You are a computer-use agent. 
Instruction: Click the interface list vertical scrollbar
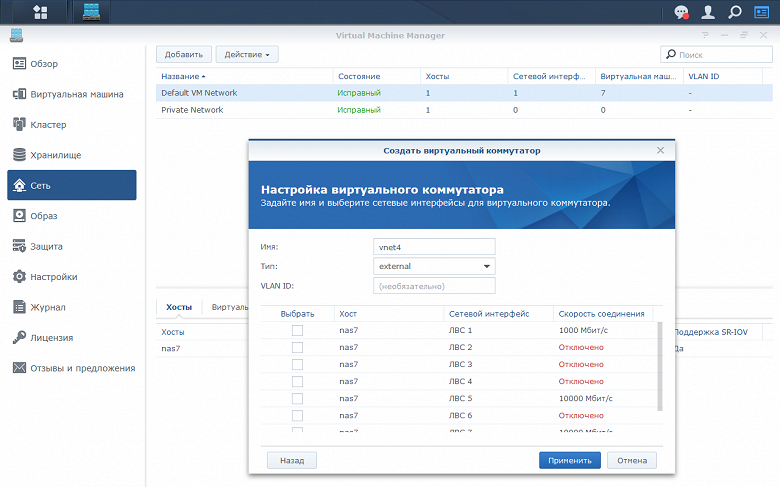tap(658, 365)
